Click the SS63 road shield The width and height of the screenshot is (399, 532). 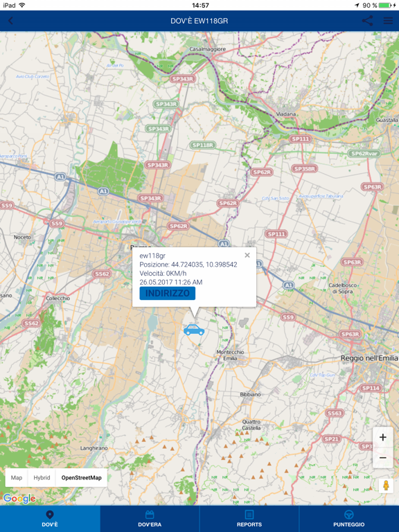[x=335, y=413]
